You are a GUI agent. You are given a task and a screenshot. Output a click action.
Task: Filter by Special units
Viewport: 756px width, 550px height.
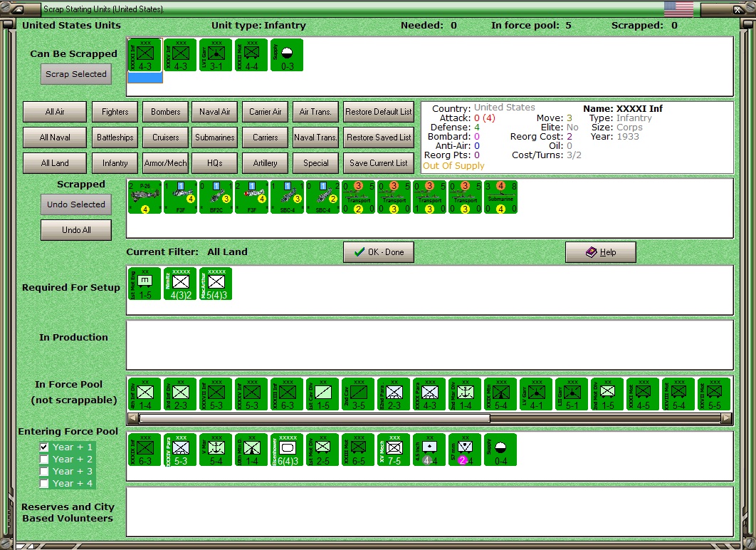click(x=316, y=163)
